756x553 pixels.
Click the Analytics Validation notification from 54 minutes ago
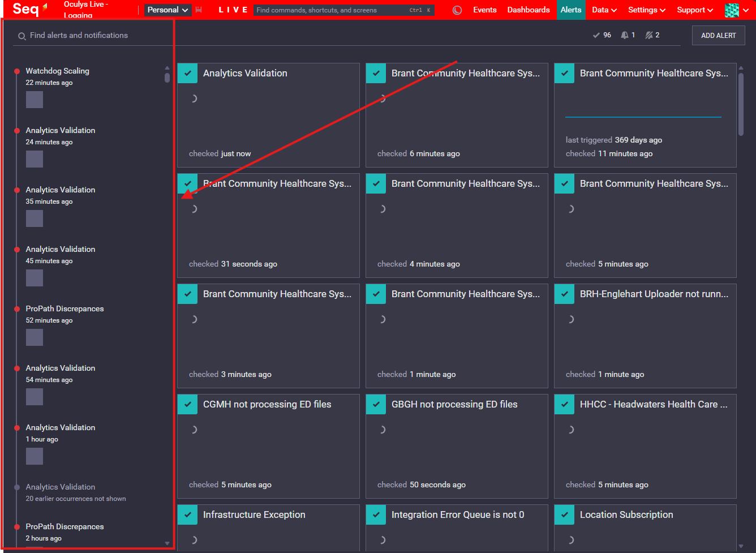point(60,368)
